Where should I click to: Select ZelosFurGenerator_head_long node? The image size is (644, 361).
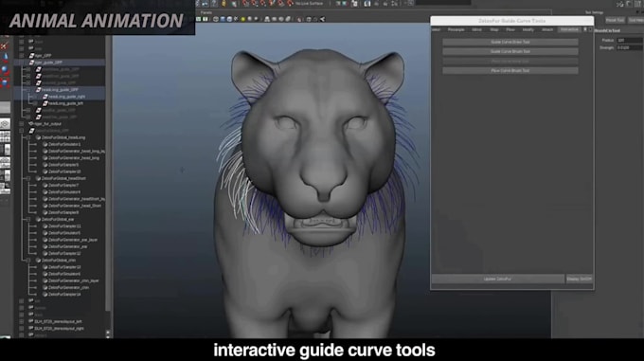74,158
